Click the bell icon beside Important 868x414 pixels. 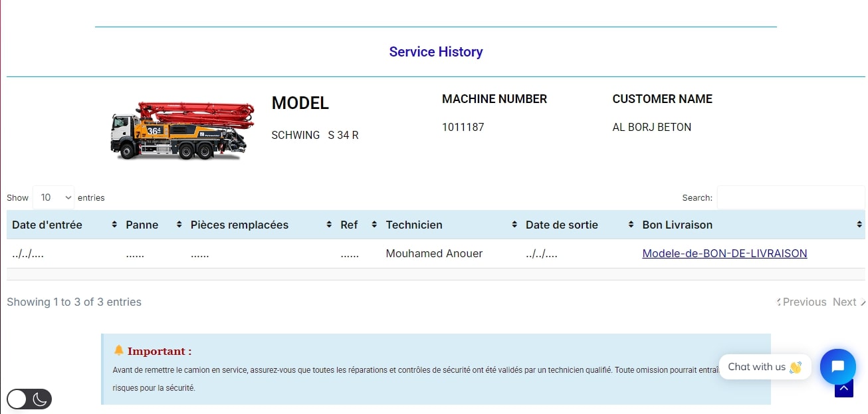click(119, 350)
